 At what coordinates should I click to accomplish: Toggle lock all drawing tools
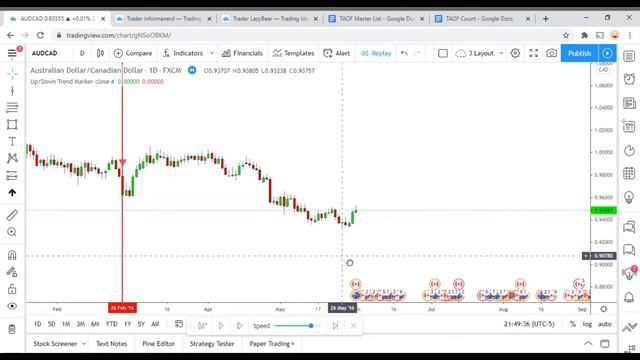12,289
